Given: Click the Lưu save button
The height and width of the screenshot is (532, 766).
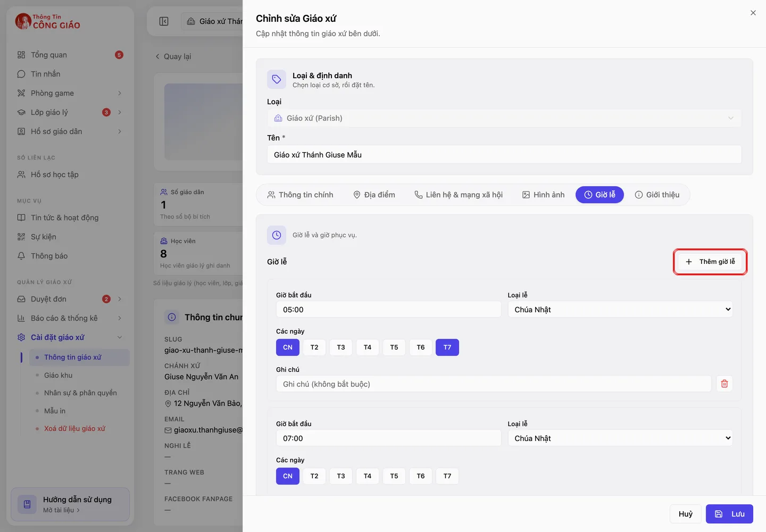Looking at the screenshot, I should pos(729,514).
